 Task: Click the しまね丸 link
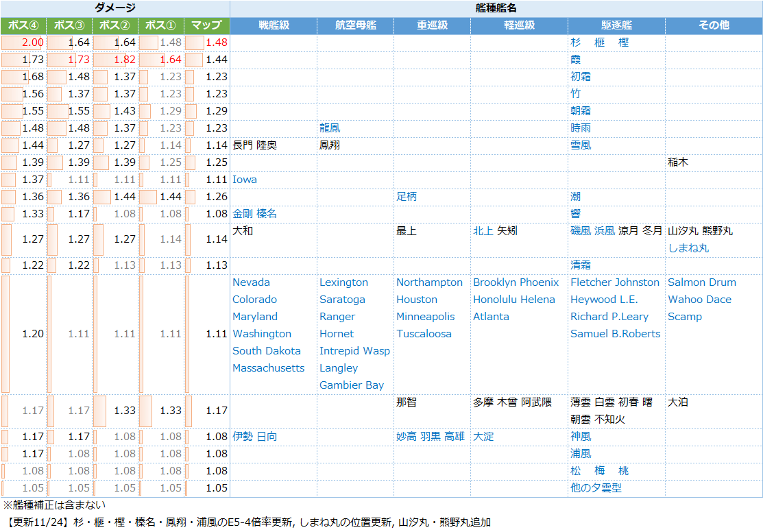pos(688,248)
